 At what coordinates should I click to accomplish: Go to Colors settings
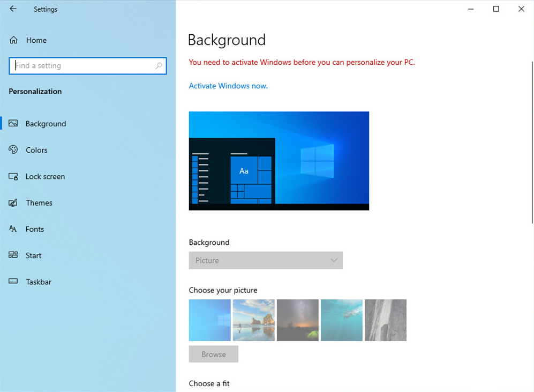coord(36,150)
